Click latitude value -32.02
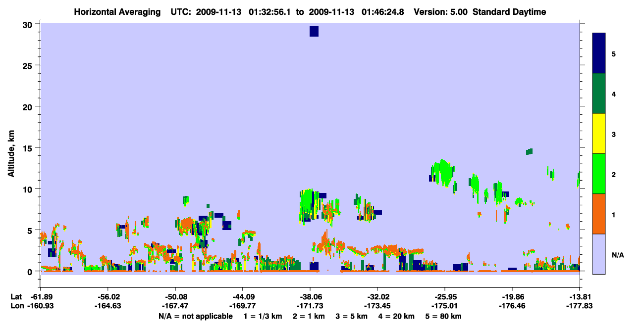 (x=377, y=297)
